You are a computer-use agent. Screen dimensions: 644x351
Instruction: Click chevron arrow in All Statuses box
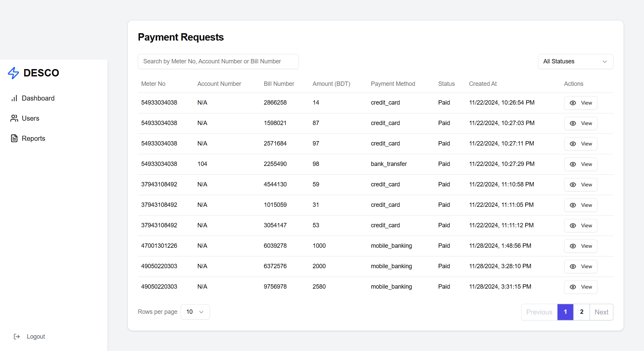pos(605,62)
